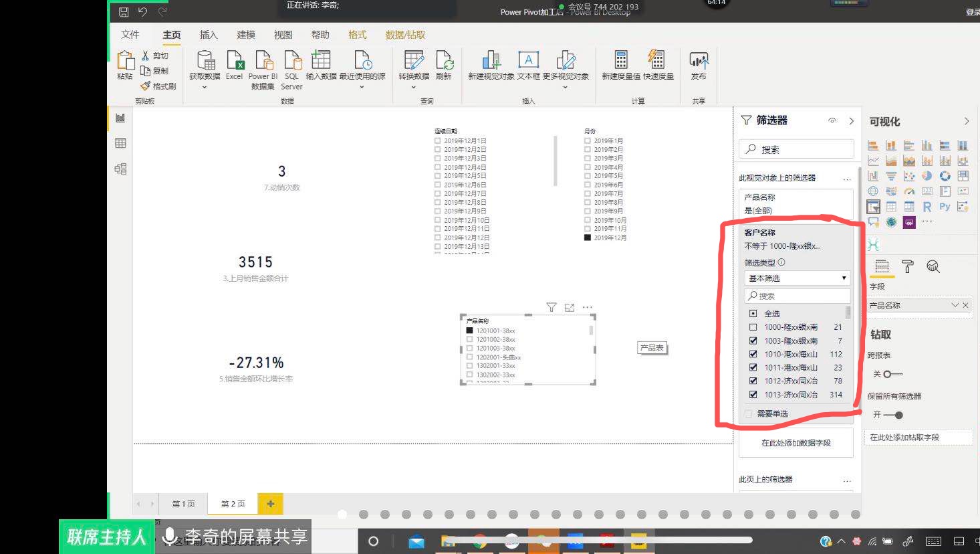Image resolution: width=980 pixels, height=554 pixels.
Task: Toggle the 跨报表 switch on
Action: point(892,374)
